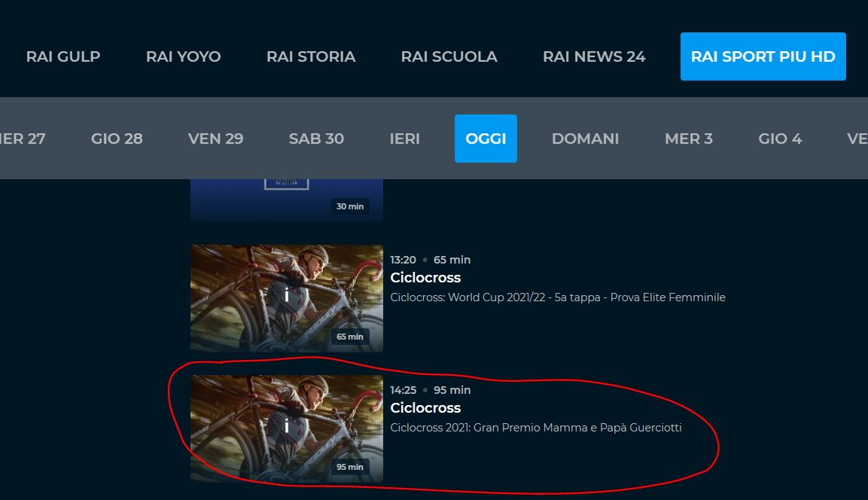Open the 14:25 Ciclocross thumbnail
Viewport: 868px width, 500px height.
287,428
